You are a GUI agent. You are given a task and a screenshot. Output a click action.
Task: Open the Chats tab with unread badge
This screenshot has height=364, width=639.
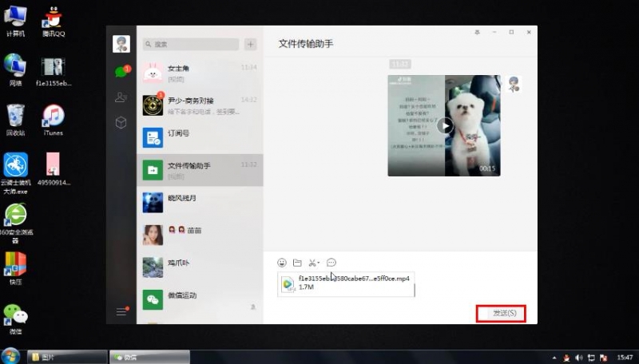coord(122,71)
